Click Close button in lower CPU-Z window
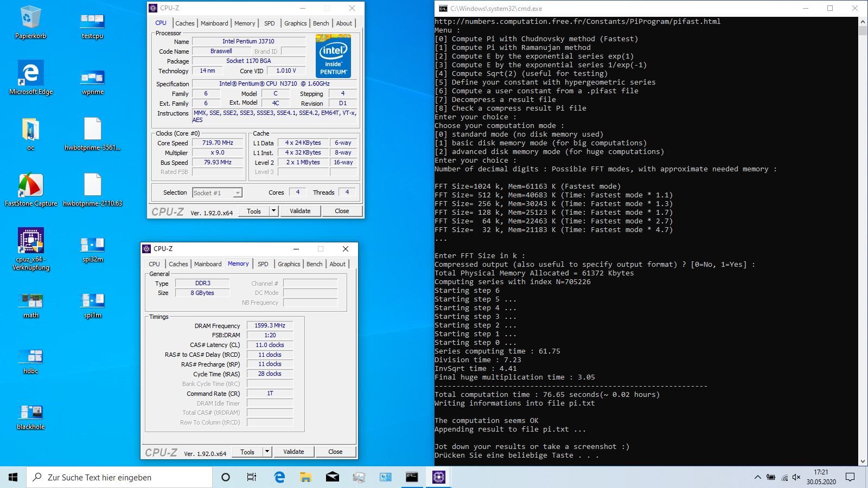 point(335,452)
